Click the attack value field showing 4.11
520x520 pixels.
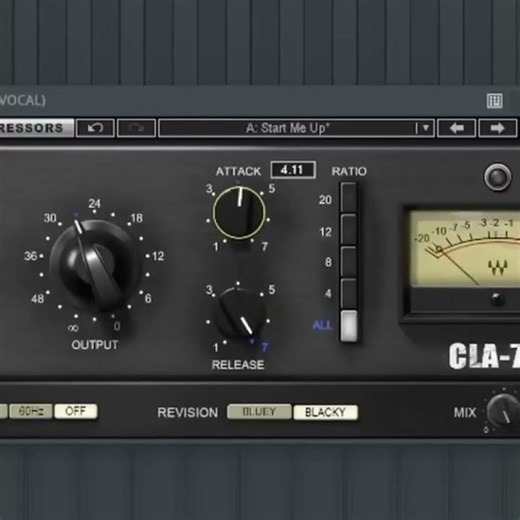[x=293, y=170]
